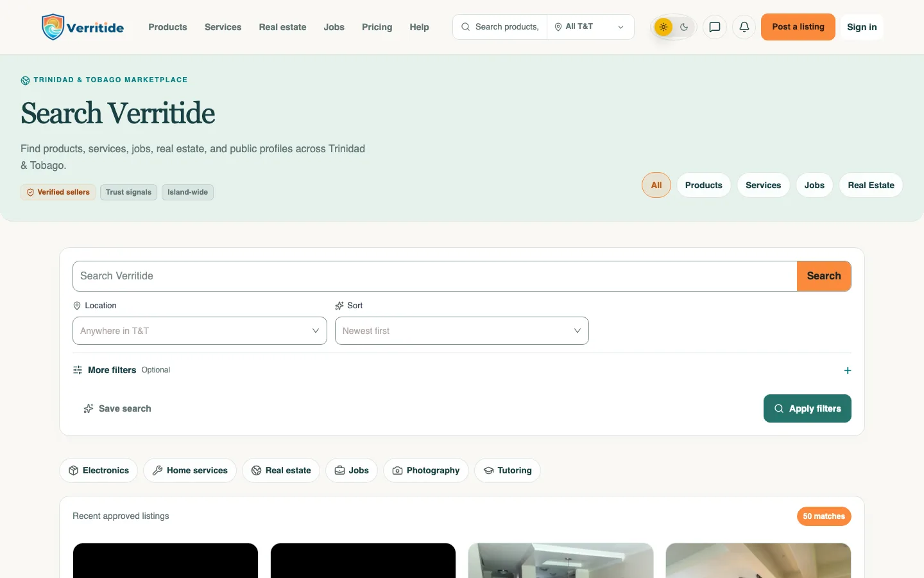Click the orange Search button
The image size is (924, 578).
[824, 276]
